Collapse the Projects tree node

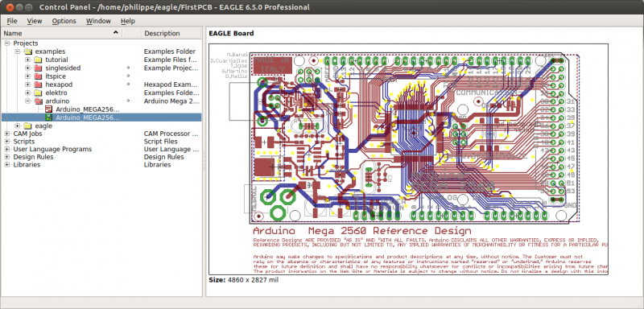coord(7,43)
